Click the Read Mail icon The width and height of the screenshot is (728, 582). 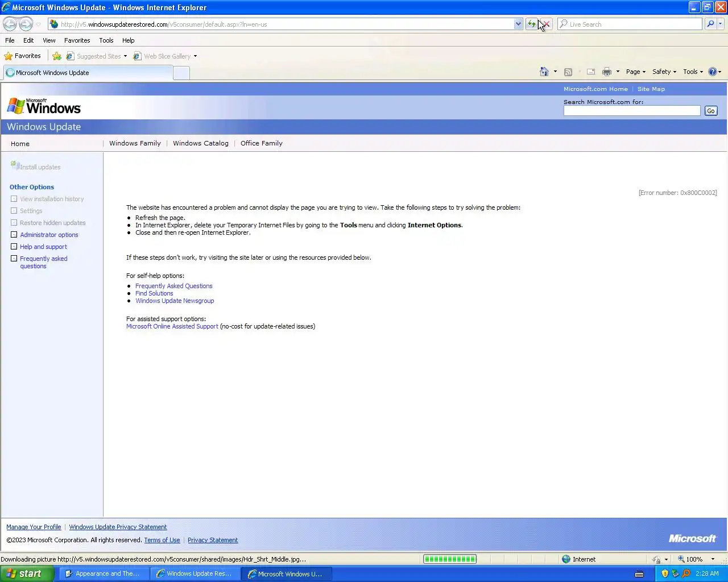pos(591,72)
